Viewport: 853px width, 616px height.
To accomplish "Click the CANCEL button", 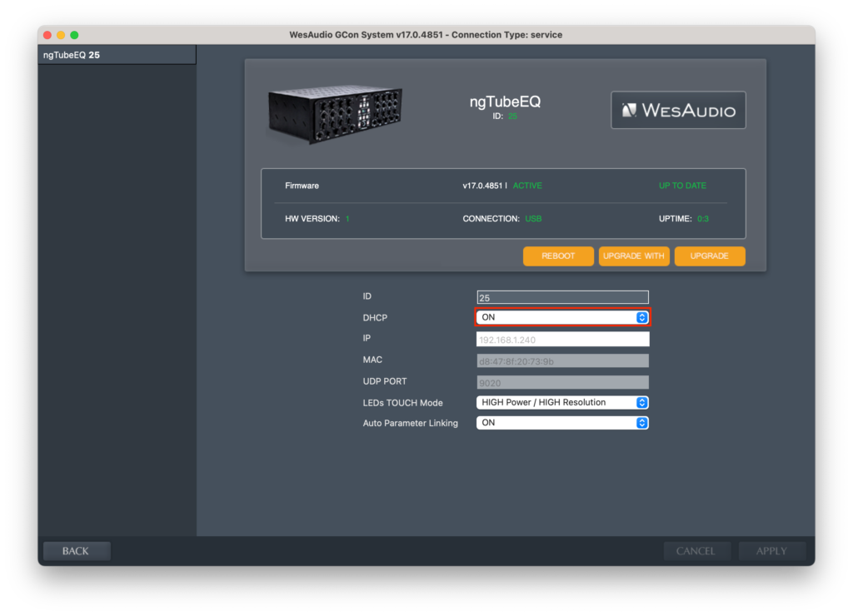I will [x=696, y=551].
